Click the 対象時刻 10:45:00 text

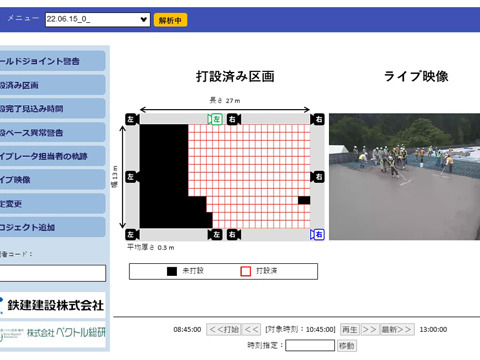coord(300,329)
